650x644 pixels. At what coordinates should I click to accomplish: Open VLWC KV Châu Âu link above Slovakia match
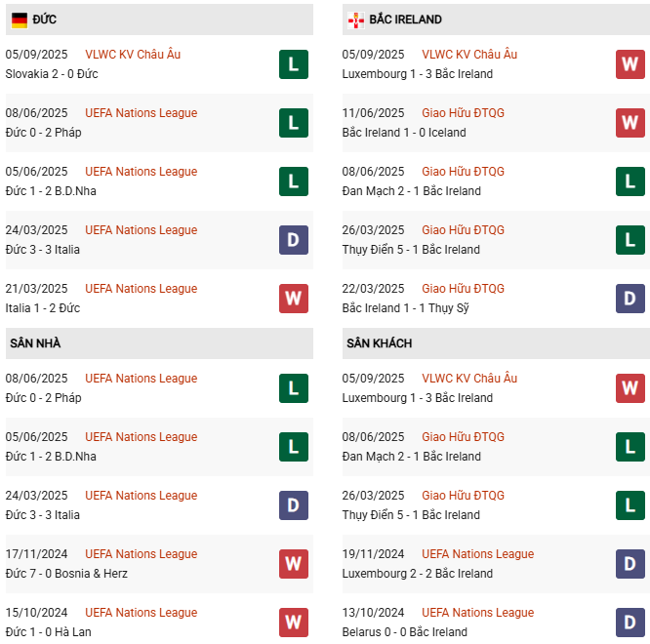[133, 55]
